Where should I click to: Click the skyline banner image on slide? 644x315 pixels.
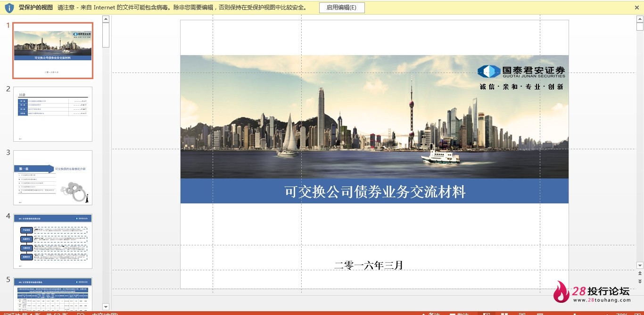374,117
